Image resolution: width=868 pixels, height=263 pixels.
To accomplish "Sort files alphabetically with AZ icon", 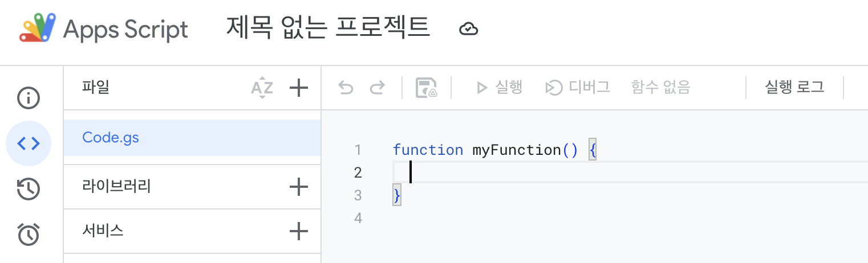I will [x=262, y=88].
